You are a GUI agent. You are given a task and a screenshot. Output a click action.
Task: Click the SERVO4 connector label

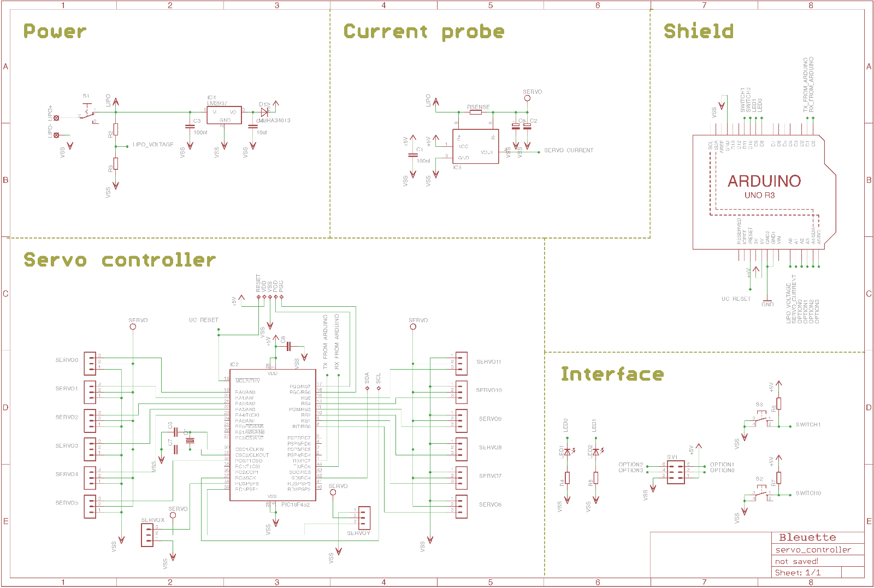(x=67, y=474)
